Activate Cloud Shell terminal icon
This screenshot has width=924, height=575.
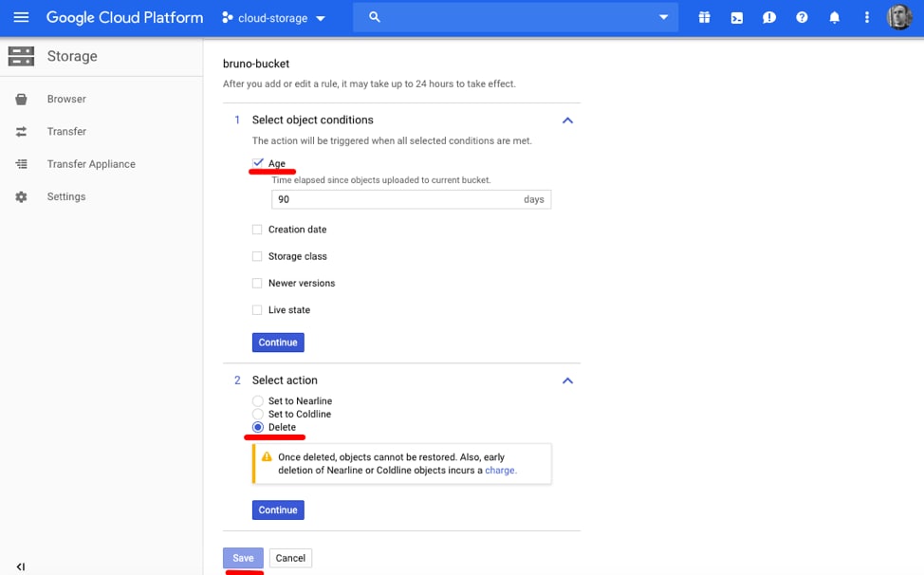point(736,17)
